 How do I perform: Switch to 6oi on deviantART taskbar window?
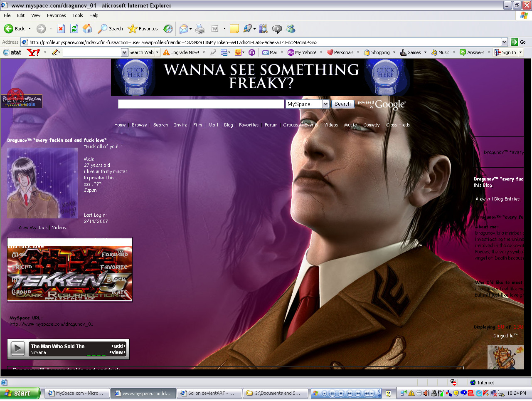click(x=209, y=393)
